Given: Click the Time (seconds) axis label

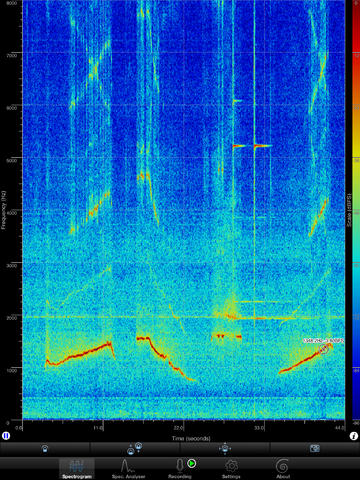Looking at the screenshot, I should (191, 438).
